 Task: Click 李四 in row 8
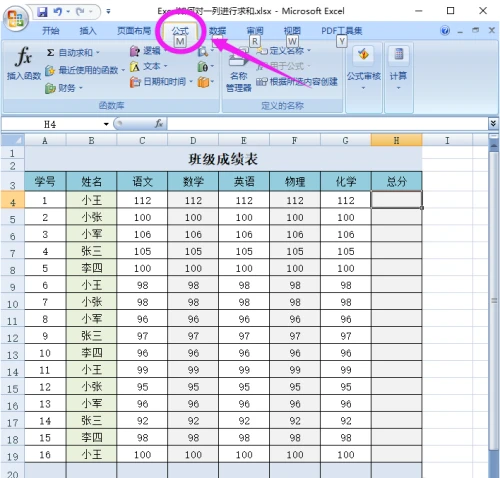click(92, 268)
